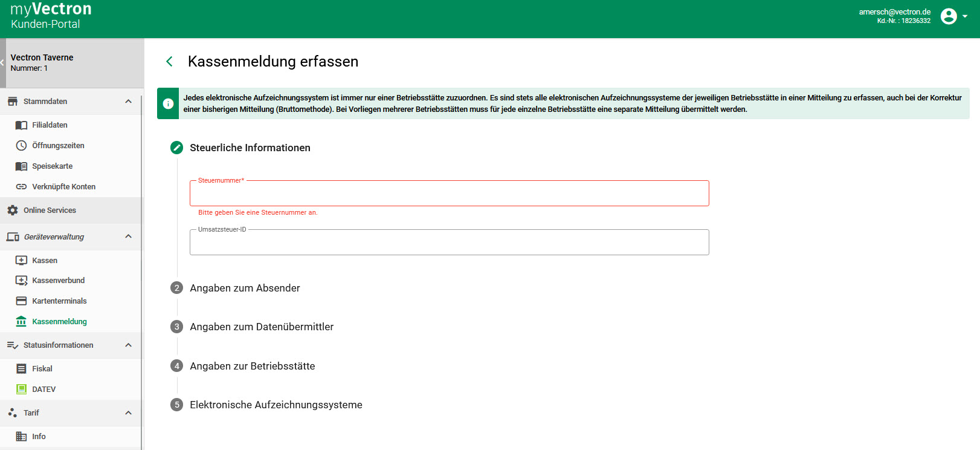Click step number 4 circle
980x450 pixels.
[176, 366]
